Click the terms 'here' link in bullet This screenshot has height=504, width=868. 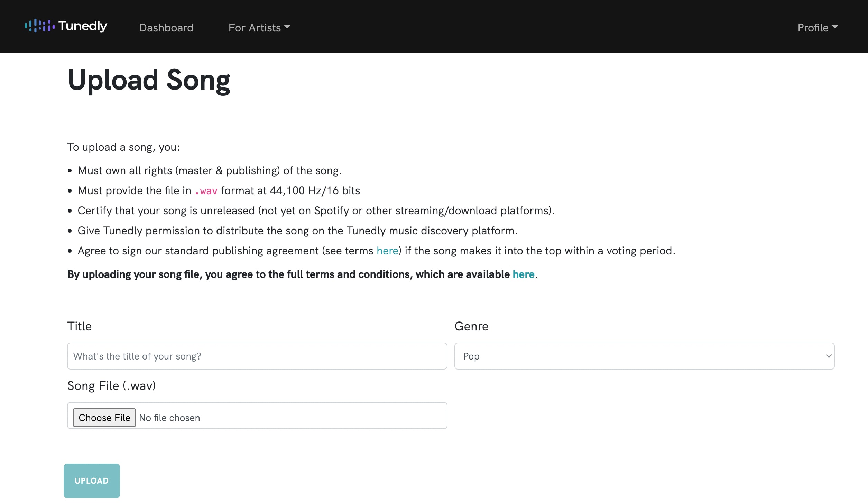(387, 251)
